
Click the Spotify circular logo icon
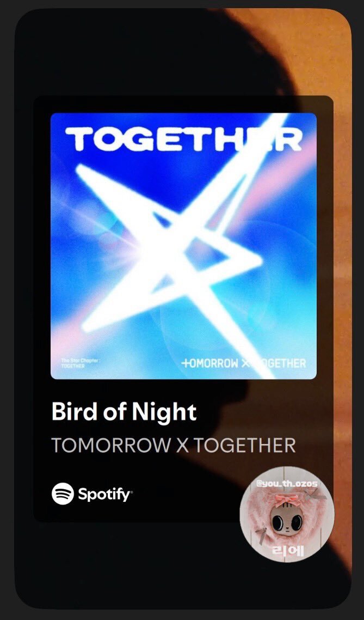click(63, 494)
